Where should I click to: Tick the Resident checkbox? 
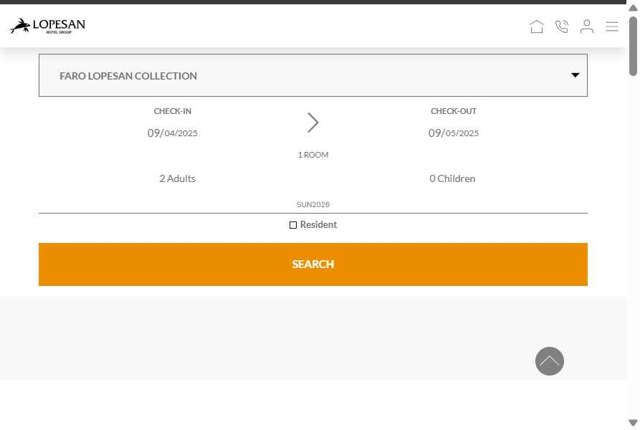[x=293, y=225]
